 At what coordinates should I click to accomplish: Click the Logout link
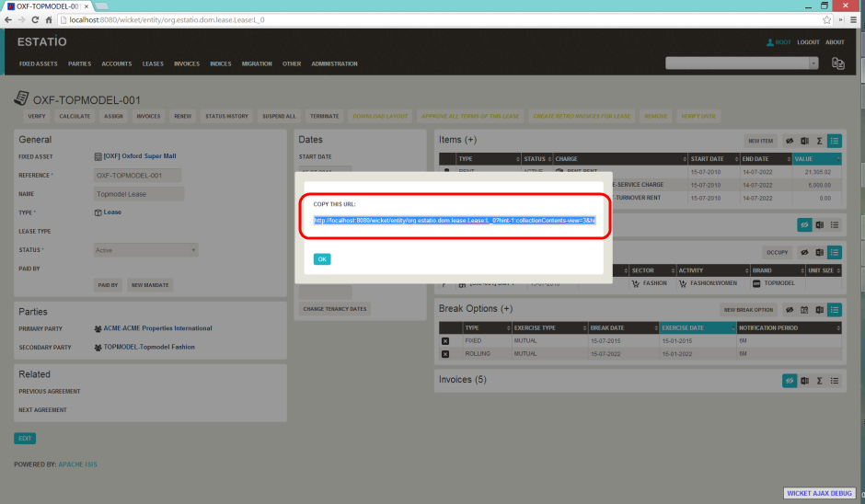808,42
